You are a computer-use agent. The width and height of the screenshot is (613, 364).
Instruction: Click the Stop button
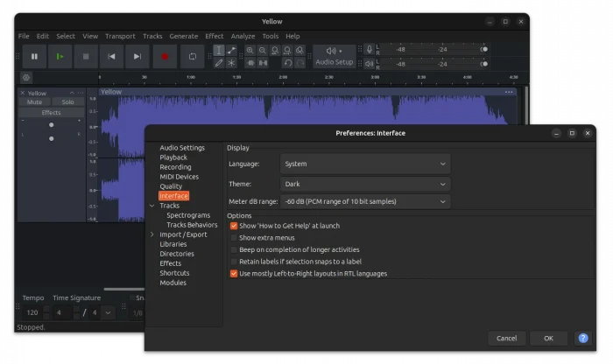[x=86, y=57]
